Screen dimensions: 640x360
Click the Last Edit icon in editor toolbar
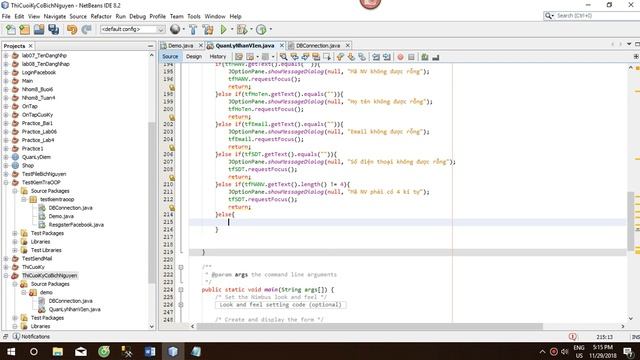(239, 57)
